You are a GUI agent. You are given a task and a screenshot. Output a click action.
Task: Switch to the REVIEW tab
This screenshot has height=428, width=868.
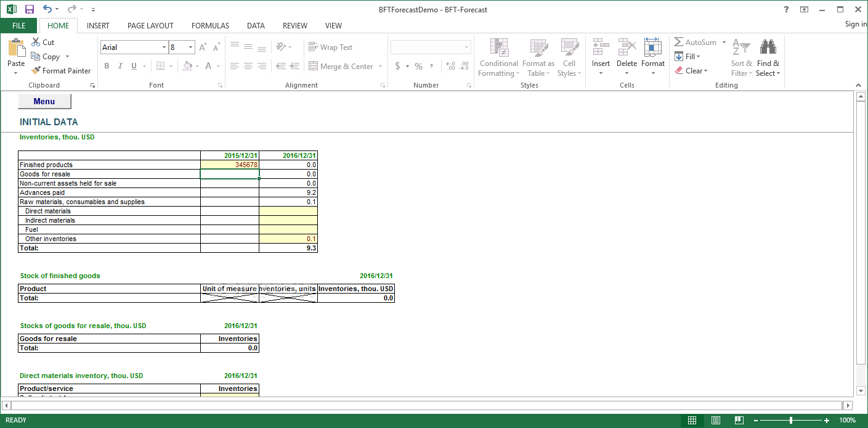click(x=295, y=25)
